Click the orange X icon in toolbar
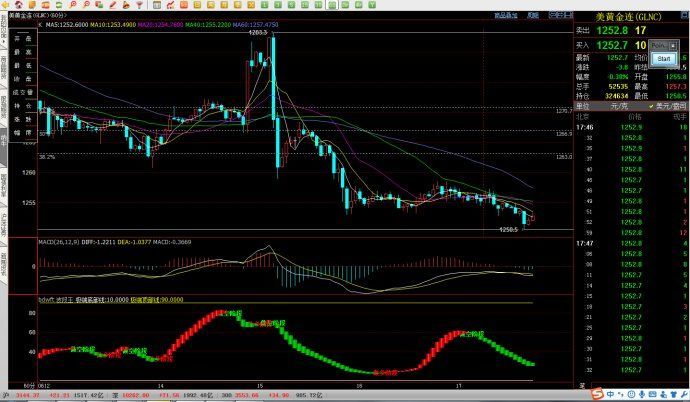Screen dimensions: 690x402 (x=251, y=5)
